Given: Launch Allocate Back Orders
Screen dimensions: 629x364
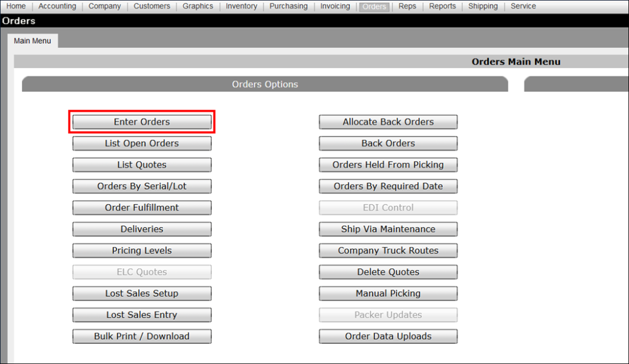Looking at the screenshot, I should (x=388, y=122).
